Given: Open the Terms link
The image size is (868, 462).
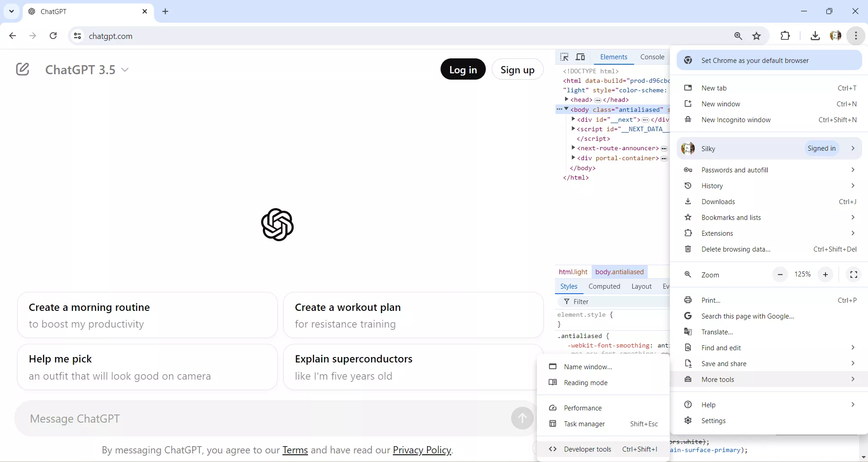Looking at the screenshot, I should coord(294,450).
